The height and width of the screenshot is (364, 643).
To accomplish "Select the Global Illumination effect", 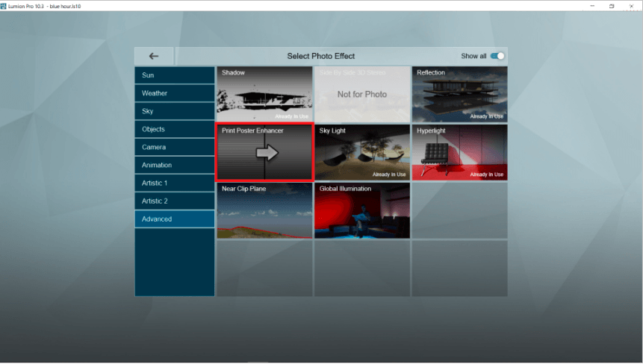I will pos(362,210).
